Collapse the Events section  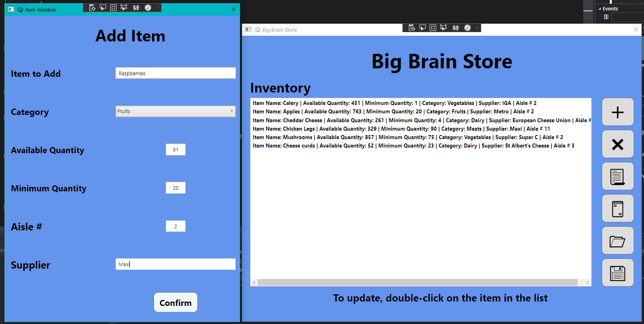(600, 9)
